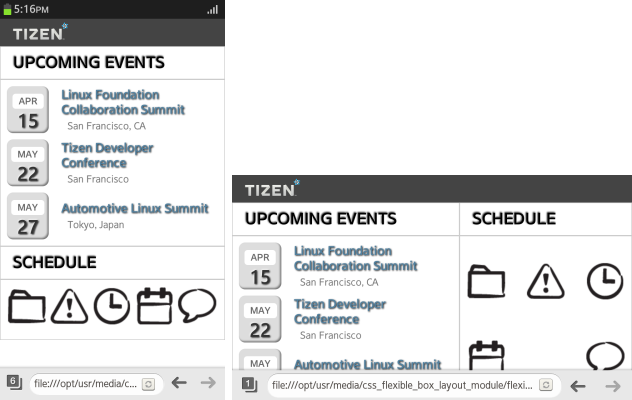
Task: Click the clock icon in the portrait layout
Action: point(111,305)
